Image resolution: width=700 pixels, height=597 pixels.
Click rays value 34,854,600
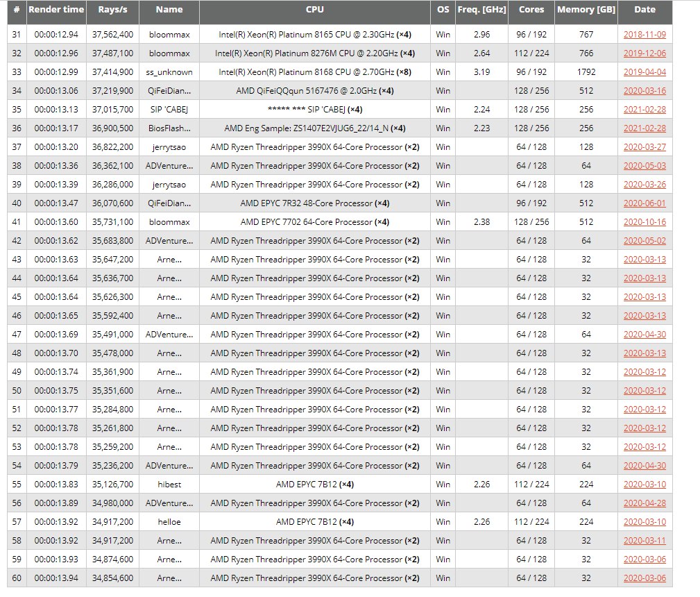point(112,578)
